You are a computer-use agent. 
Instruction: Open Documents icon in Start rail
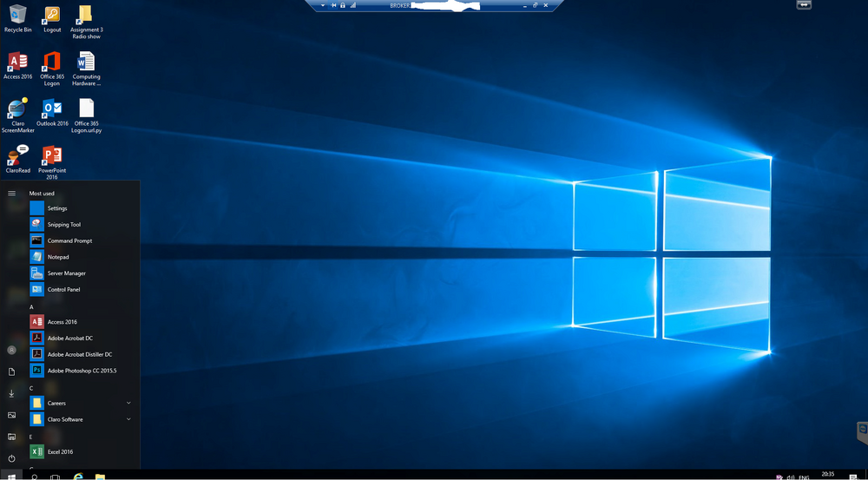pos(11,372)
